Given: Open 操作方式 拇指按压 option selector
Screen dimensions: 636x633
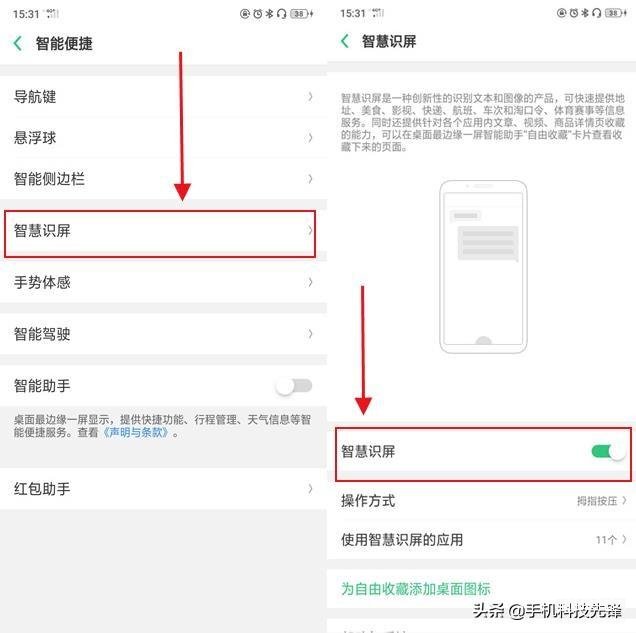Looking at the screenshot, I should coord(602,501).
